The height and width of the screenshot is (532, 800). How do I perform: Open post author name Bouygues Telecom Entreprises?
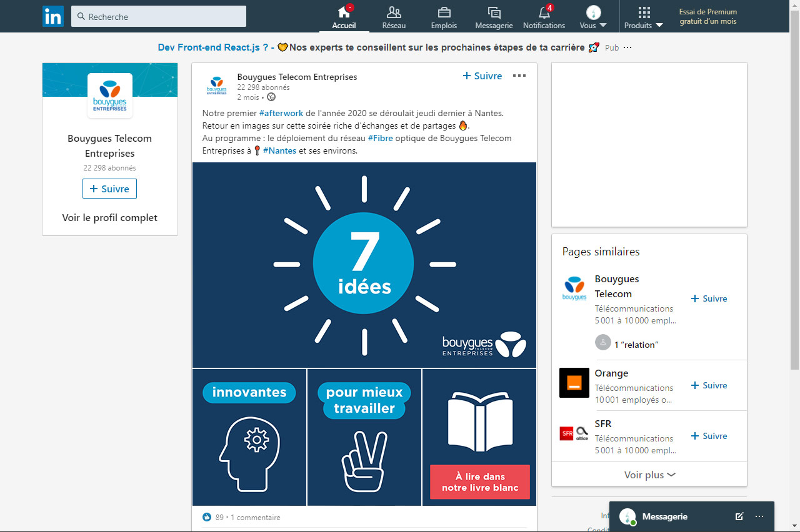[297, 77]
